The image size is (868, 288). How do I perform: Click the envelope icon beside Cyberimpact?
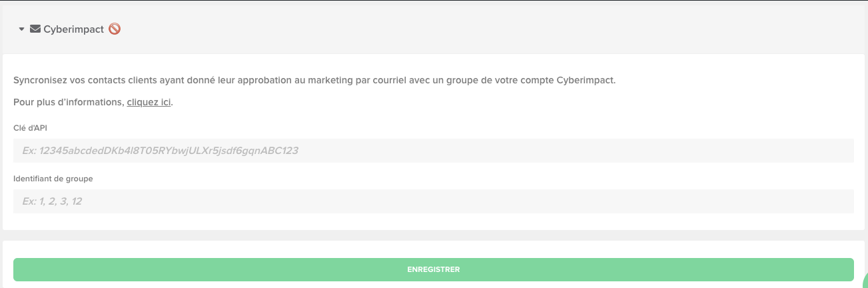click(35, 29)
